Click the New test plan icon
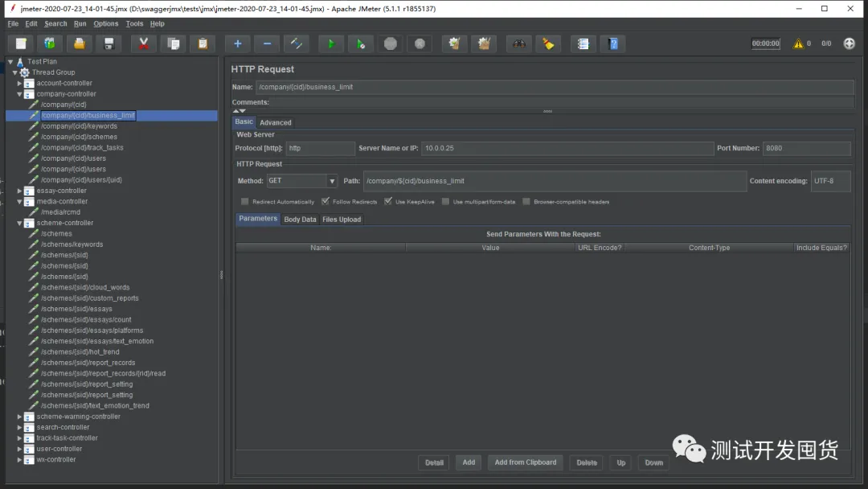The height and width of the screenshot is (489, 868). [x=21, y=43]
